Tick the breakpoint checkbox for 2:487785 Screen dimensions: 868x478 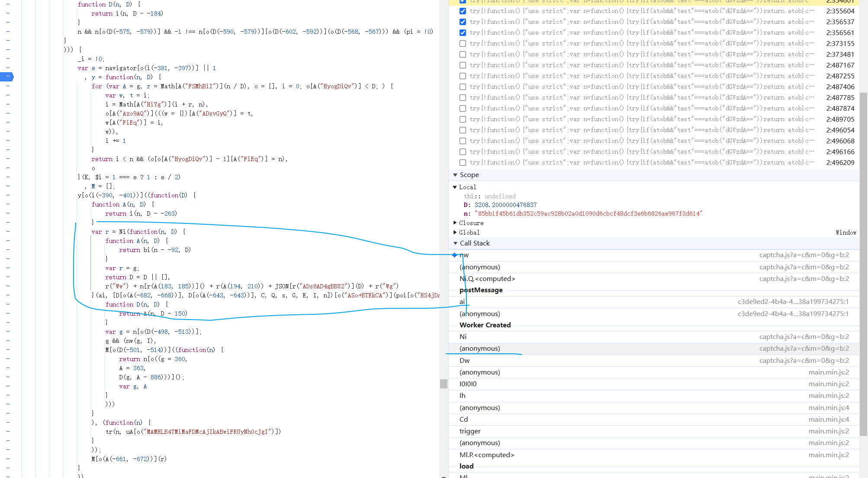(x=463, y=97)
